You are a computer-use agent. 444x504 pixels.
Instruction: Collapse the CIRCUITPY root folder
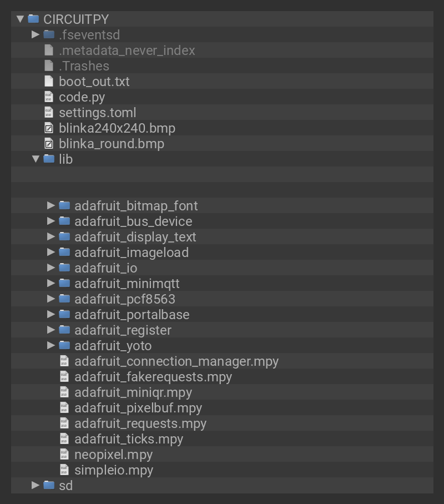click(20, 19)
